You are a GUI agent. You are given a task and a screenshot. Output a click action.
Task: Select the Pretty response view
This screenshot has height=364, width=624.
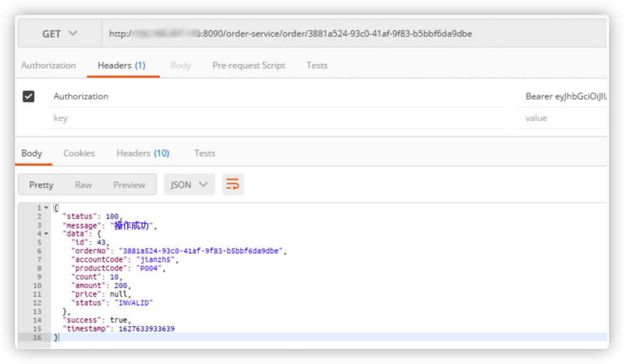point(41,185)
